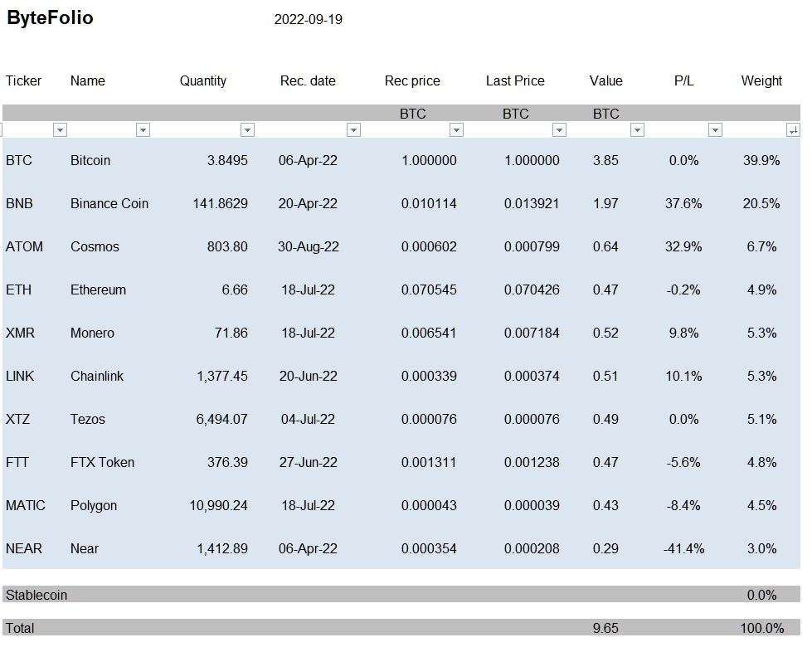Click the Cosmos name cell

(x=95, y=246)
